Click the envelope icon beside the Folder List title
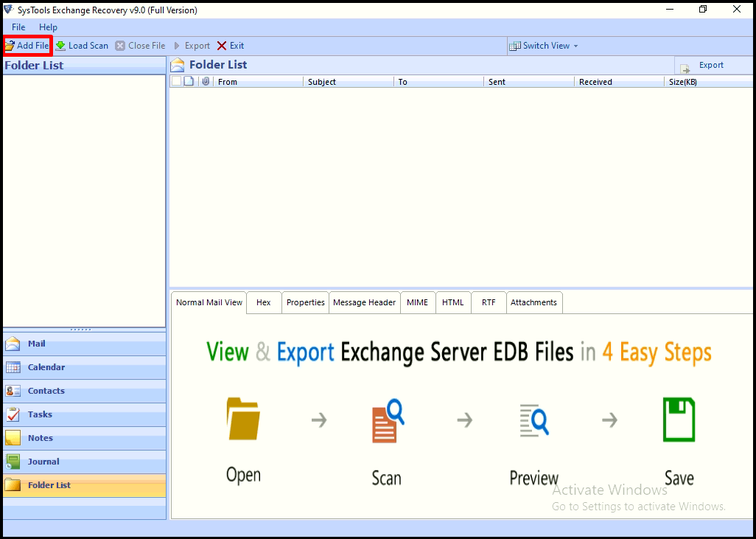The height and width of the screenshot is (539, 756). click(178, 65)
